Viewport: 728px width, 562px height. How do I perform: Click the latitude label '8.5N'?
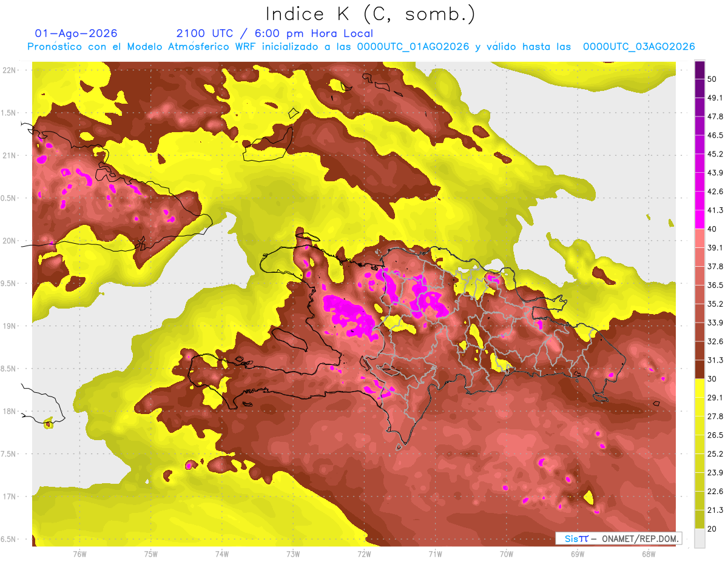[x=9, y=369]
